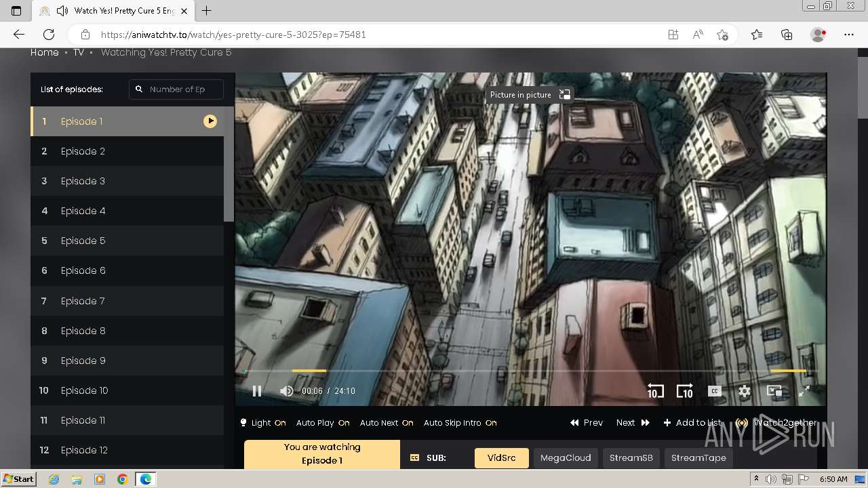The image size is (868, 488).
Task: Click the episode list scrollbar
Action: pyautogui.click(x=229, y=164)
